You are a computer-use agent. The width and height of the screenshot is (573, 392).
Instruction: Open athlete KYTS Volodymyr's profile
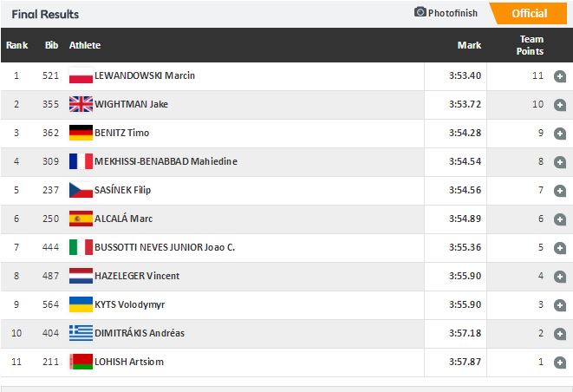click(x=130, y=305)
